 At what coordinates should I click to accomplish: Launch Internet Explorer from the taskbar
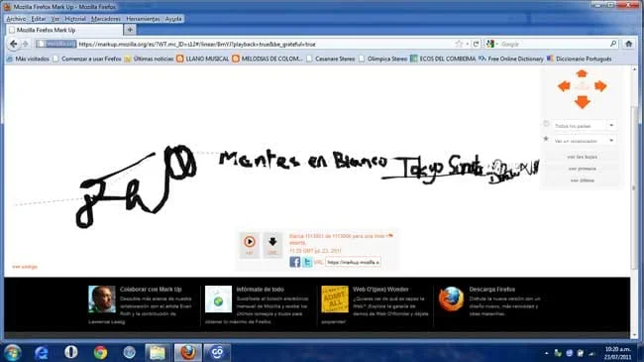[41, 352]
